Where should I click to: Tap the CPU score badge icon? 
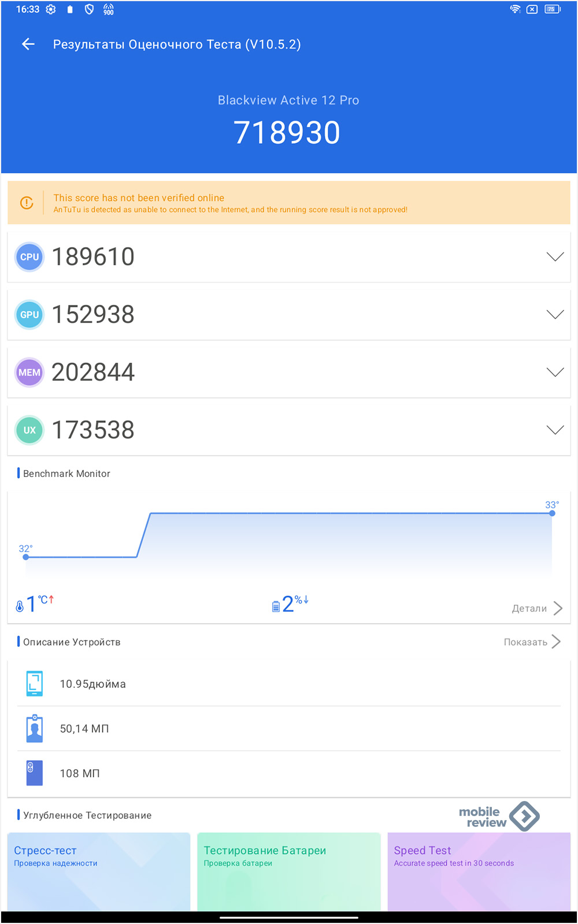pos(29,257)
